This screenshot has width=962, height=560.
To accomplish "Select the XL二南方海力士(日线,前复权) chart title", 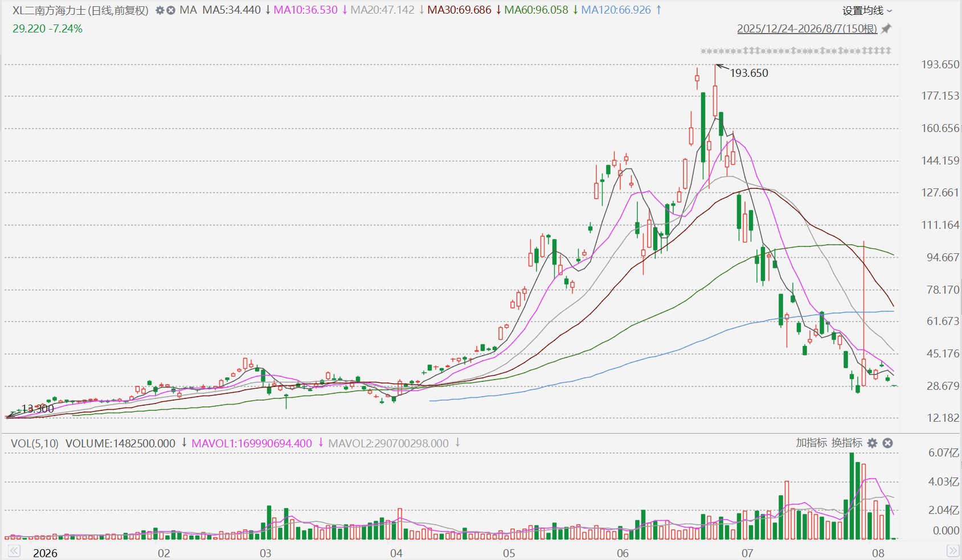I will click(x=80, y=10).
